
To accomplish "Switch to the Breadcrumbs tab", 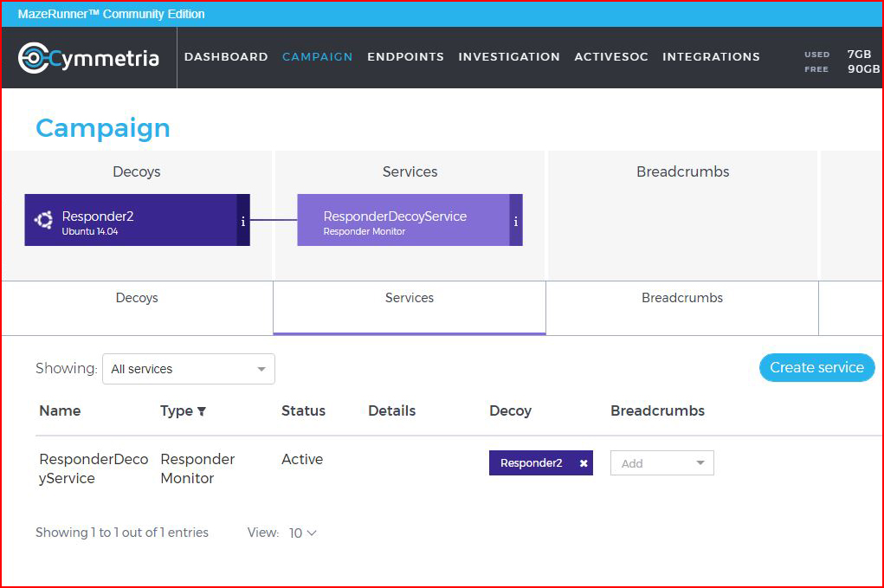I will point(682,307).
